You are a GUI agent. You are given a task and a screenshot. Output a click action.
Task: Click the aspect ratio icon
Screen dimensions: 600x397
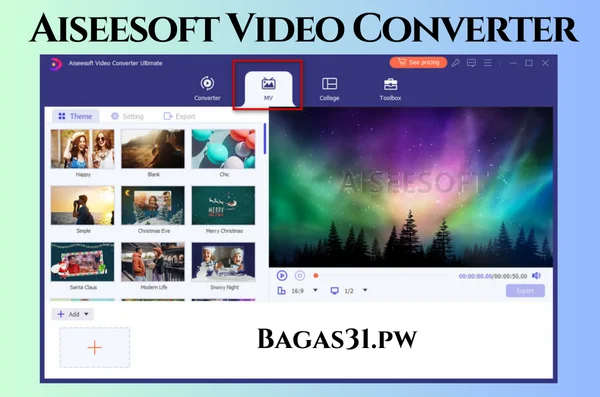pyautogui.click(x=282, y=291)
